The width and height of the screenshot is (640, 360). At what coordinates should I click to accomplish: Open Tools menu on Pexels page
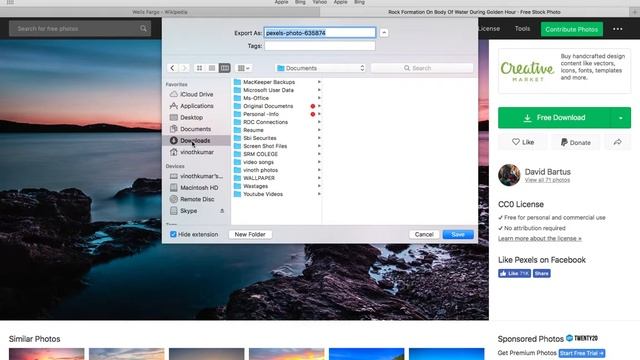pos(522,29)
